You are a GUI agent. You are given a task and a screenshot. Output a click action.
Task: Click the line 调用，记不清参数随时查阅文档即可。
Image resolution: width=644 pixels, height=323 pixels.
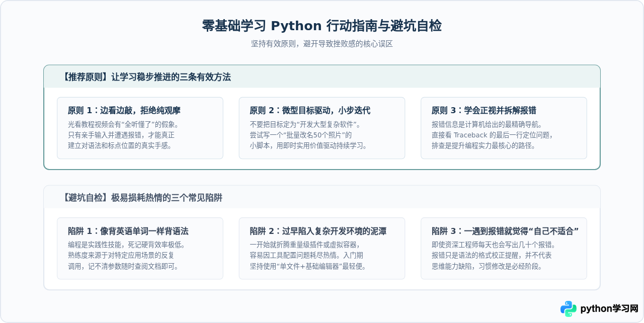click(123, 266)
